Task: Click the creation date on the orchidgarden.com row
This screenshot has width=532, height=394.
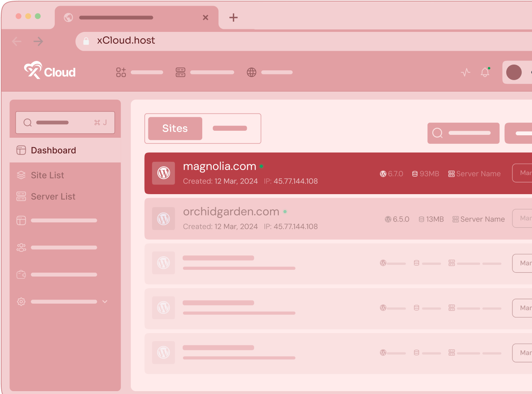Action: coord(236,226)
